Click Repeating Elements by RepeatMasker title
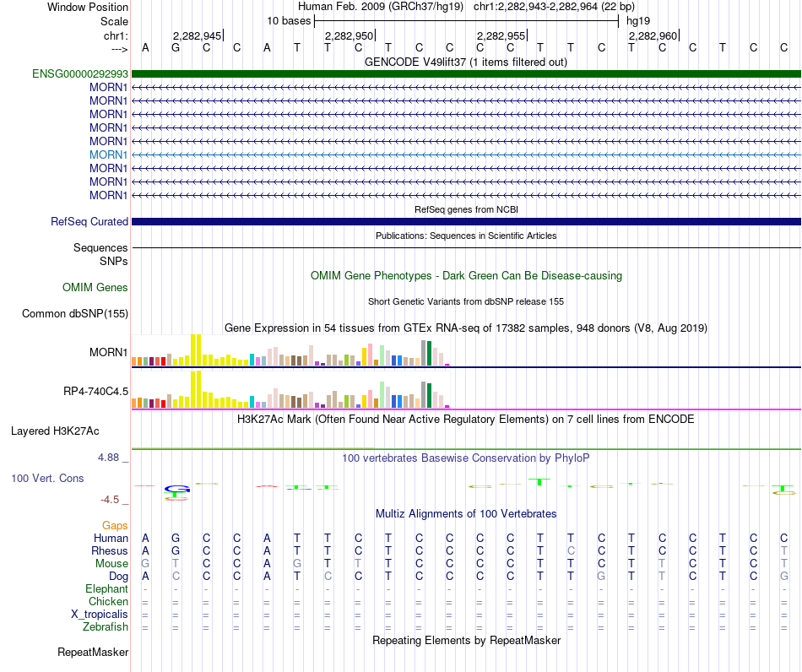 point(467,641)
